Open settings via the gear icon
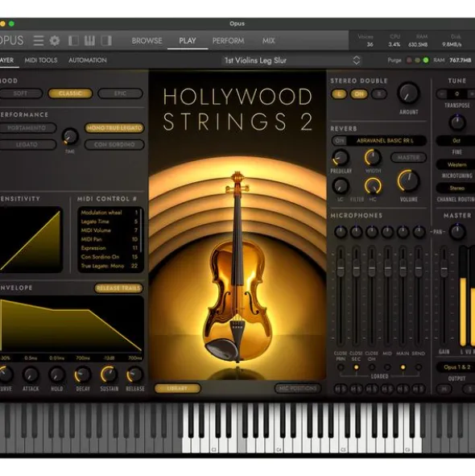The width and height of the screenshot is (475, 476). point(55,40)
